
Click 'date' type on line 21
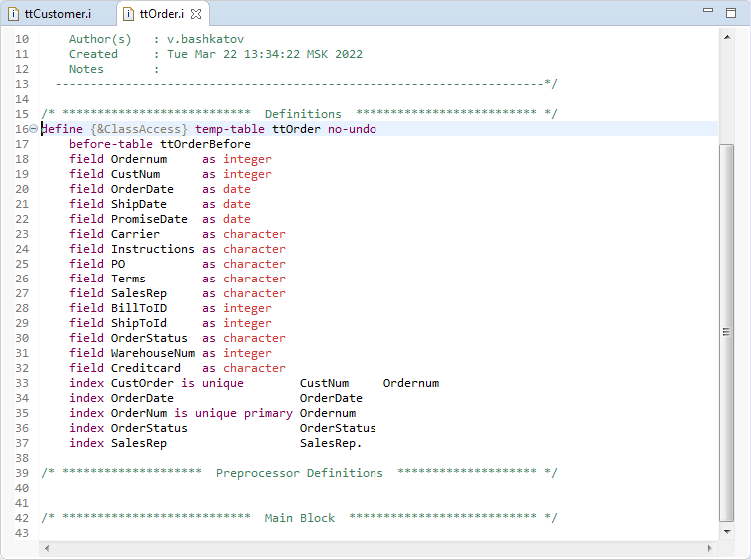[x=237, y=204]
